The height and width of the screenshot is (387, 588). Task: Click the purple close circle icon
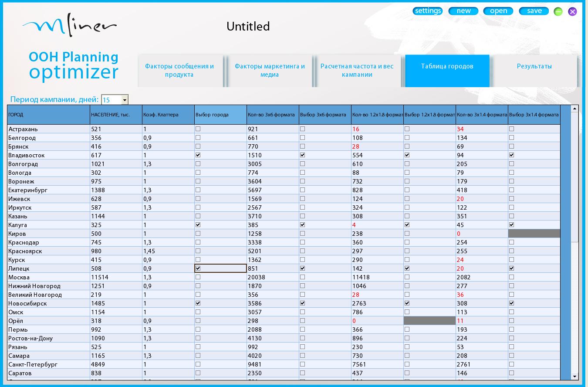(x=572, y=12)
